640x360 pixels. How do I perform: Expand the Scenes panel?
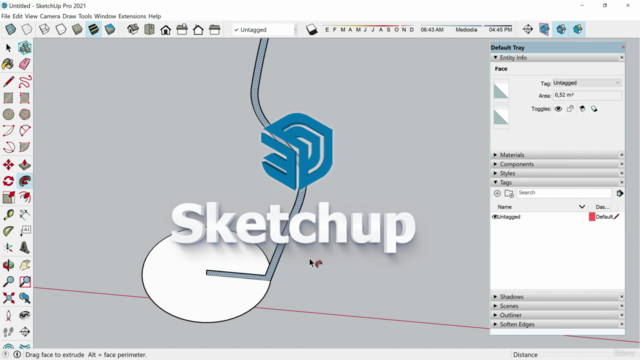(496, 306)
